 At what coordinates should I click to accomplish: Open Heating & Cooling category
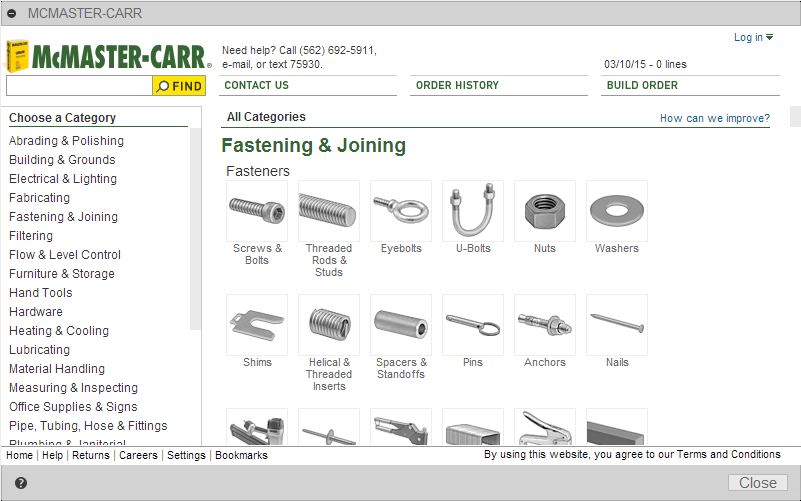pos(59,331)
